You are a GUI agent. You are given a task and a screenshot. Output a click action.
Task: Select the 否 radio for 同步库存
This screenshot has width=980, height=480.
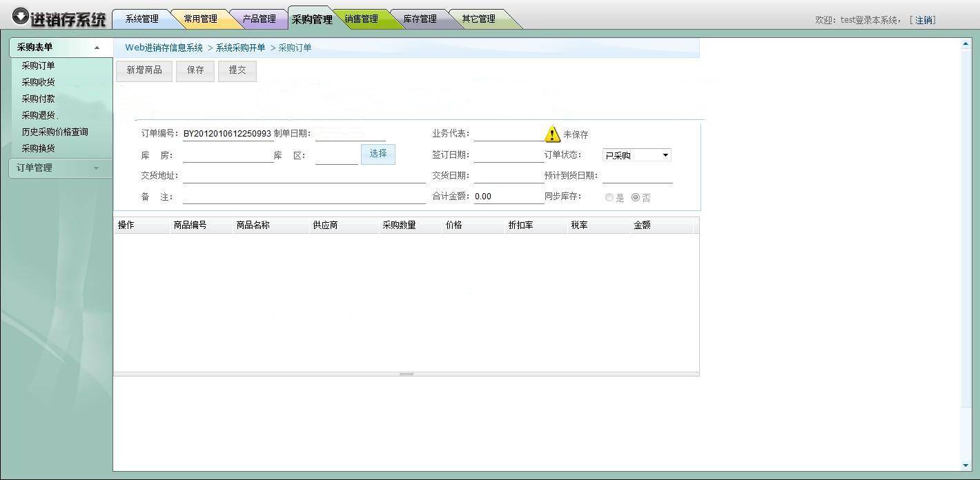coord(636,197)
